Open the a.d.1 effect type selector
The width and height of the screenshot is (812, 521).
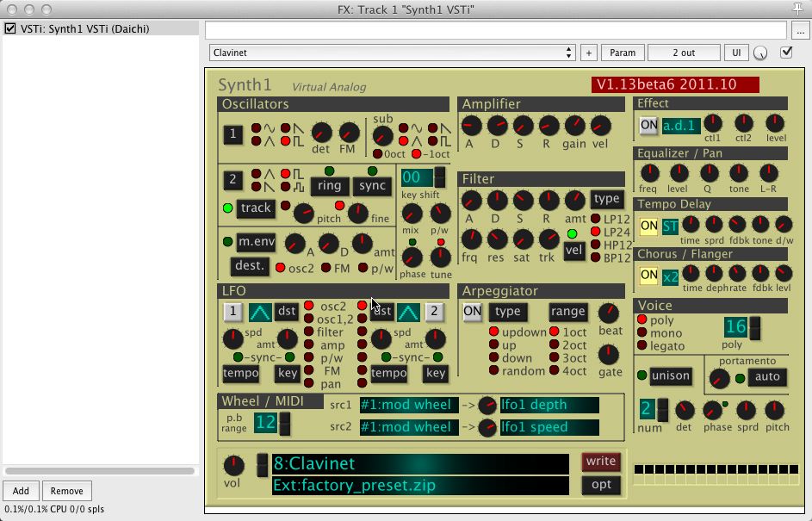pyautogui.click(x=681, y=126)
